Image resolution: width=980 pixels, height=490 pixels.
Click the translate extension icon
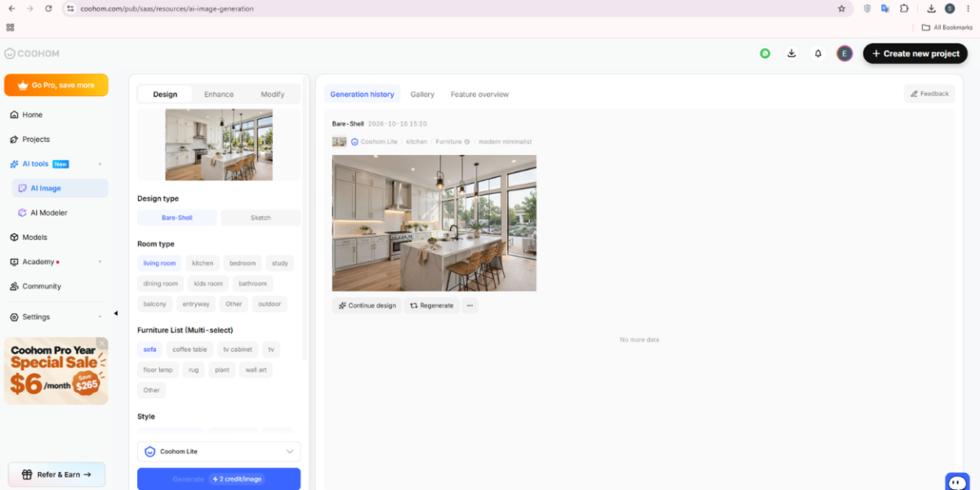tap(885, 8)
